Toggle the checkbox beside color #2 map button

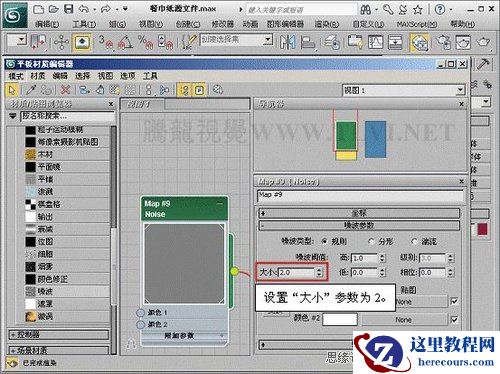454,320
